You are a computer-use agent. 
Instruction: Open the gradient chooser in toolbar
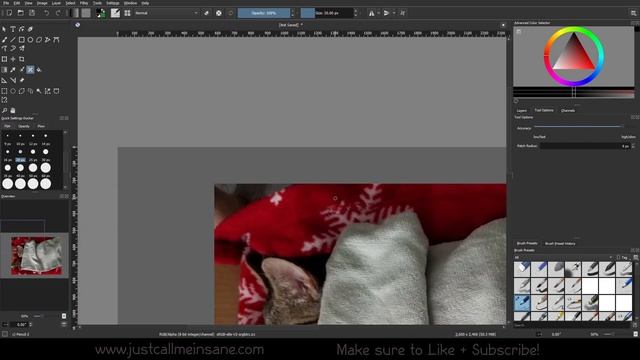[74, 13]
